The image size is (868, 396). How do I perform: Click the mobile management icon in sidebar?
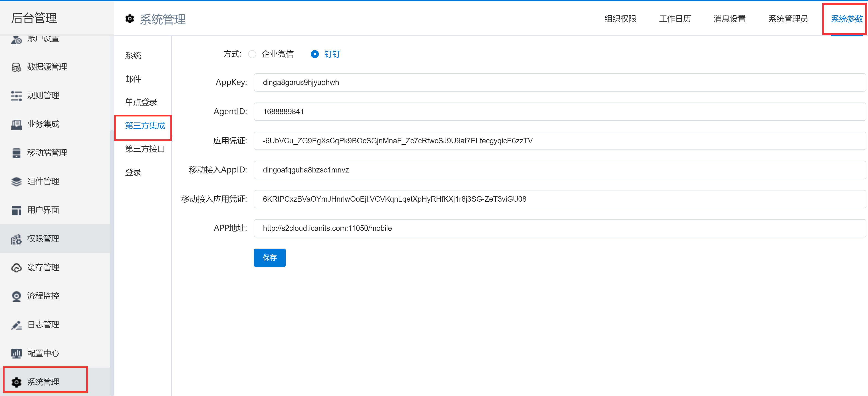[16, 153]
